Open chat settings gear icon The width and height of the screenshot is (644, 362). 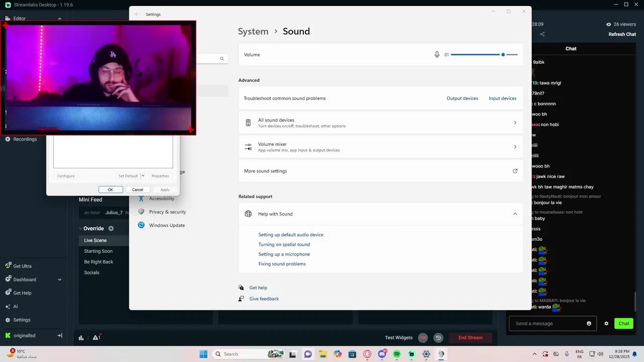pos(606,323)
